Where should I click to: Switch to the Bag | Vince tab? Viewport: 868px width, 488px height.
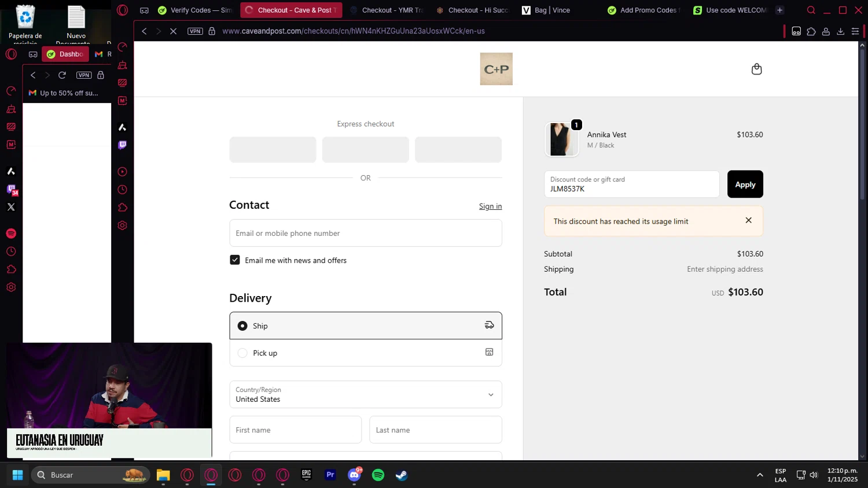click(559, 10)
